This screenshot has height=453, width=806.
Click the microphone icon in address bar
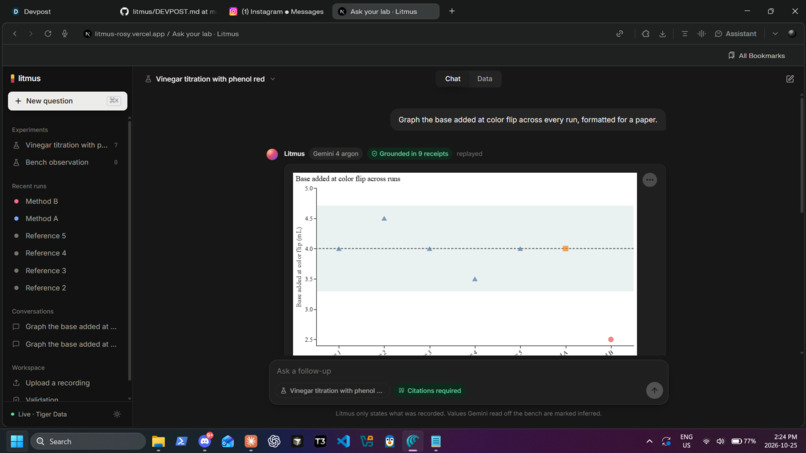tap(65, 34)
